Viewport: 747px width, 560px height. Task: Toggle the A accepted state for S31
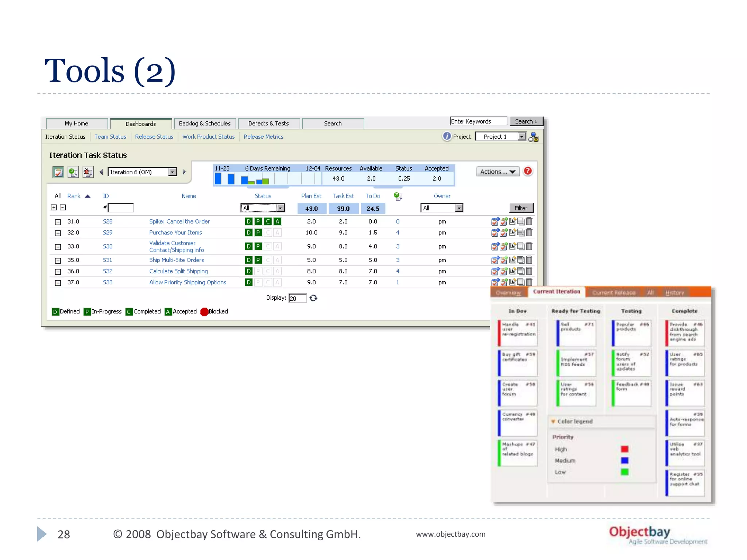click(277, 260)
